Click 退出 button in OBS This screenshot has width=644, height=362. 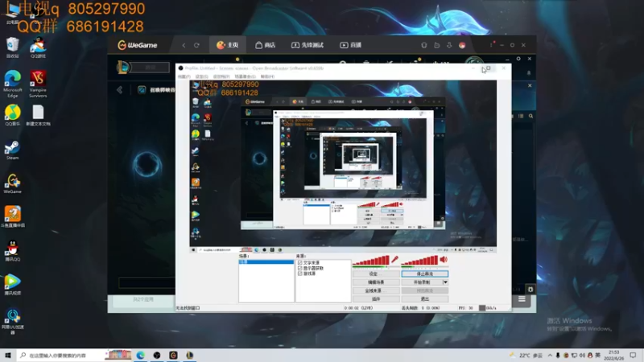[x=425, y=299]
